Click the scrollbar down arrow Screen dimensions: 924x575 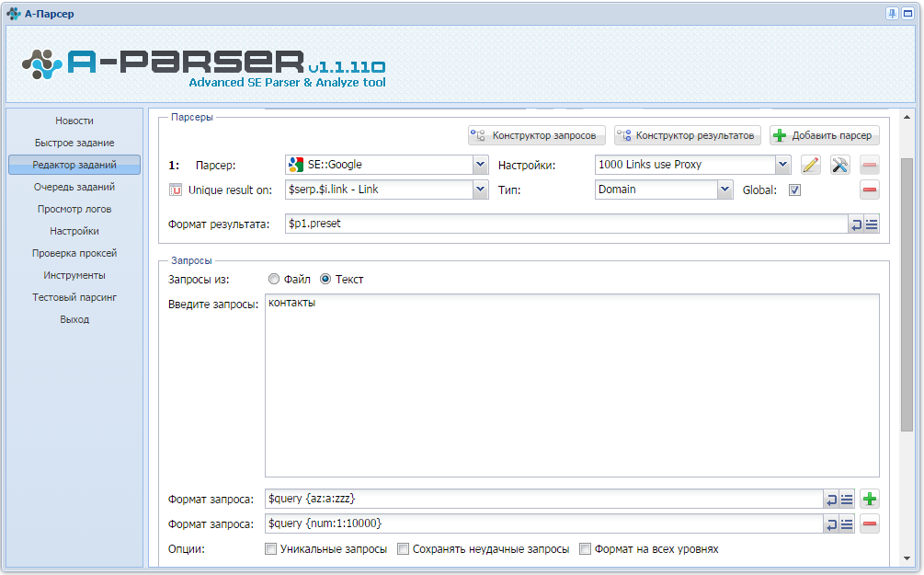[x=907, y=559]
